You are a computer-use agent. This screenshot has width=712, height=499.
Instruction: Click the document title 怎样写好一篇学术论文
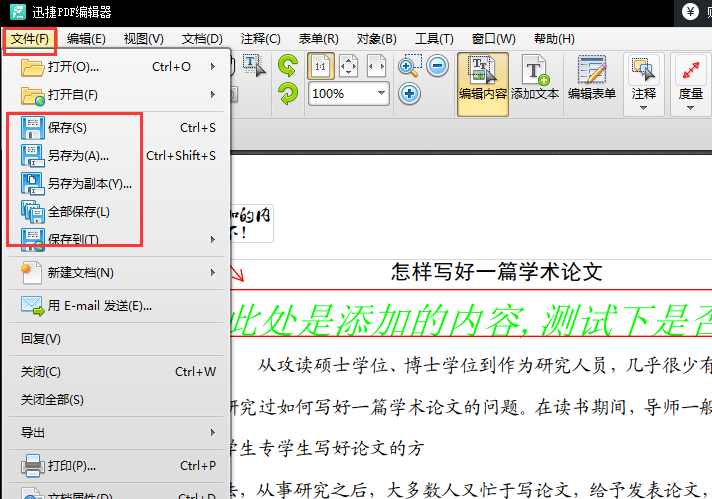click(x=497, y=272)
